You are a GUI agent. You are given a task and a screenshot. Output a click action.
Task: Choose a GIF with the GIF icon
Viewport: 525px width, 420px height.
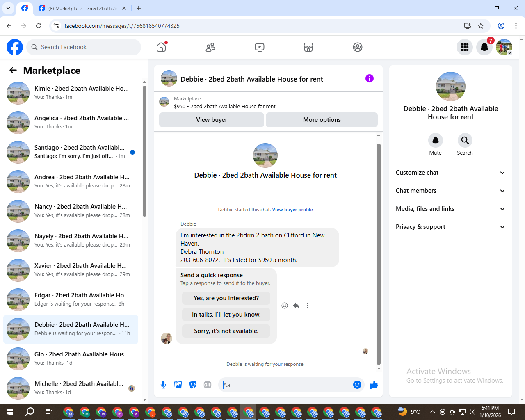tap(208, 385)
